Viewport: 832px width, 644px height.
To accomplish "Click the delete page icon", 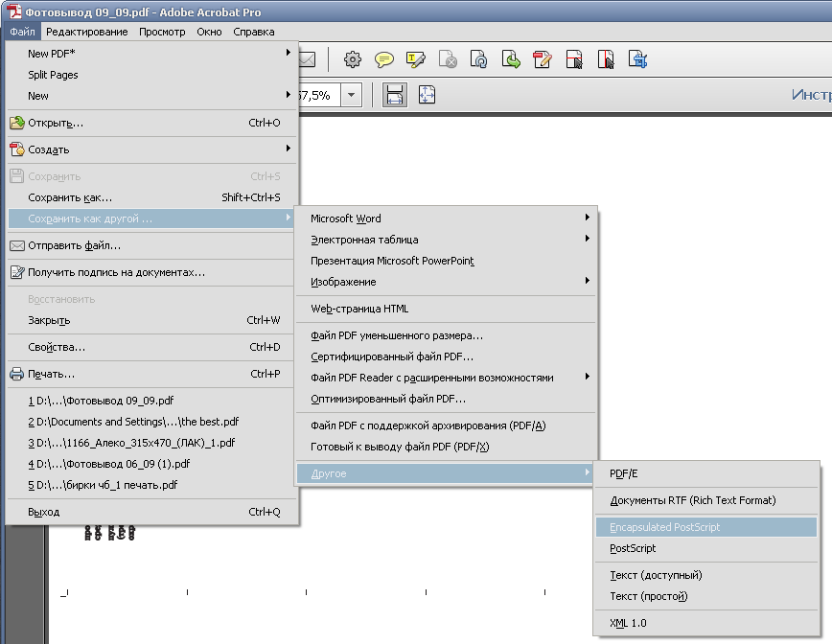I will tap(448, 59).
